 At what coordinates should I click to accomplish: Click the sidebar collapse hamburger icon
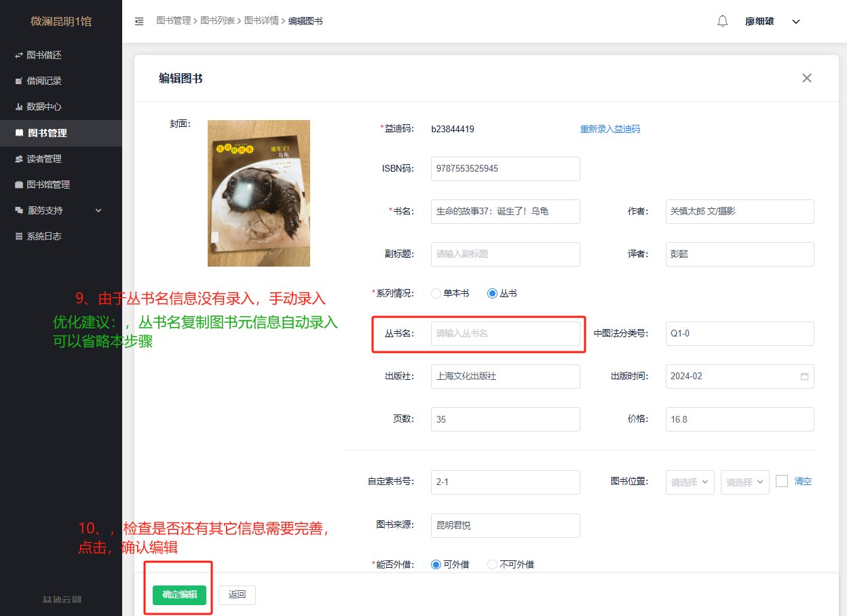tap(139, 22)
